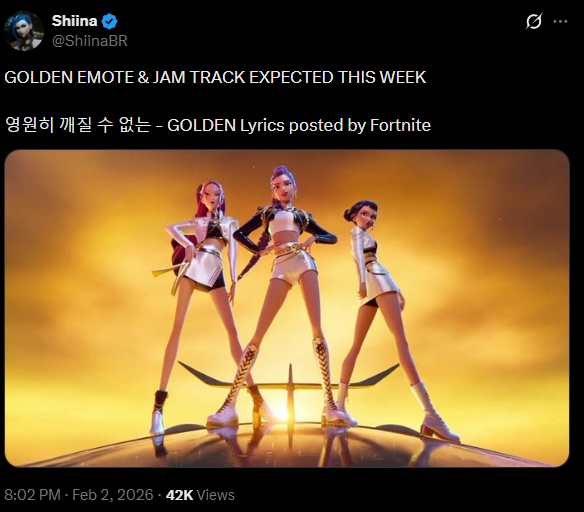
Task: Open the three-dot more options menu
Action: [x=560, y=22]
